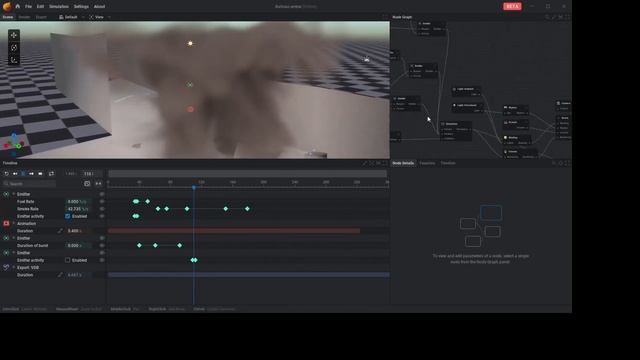This screenshot has width=640, height=360.
Task: Toggle the Animation node red icon
Action: pyautogui.click(x=6, y=224)
